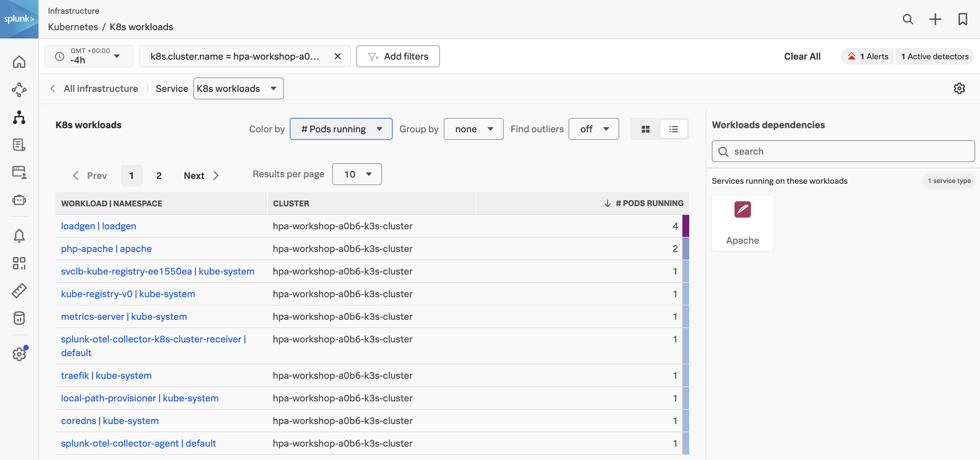
Task: Click K8s workloads breadcrumb
Action: tap(141, 27)
